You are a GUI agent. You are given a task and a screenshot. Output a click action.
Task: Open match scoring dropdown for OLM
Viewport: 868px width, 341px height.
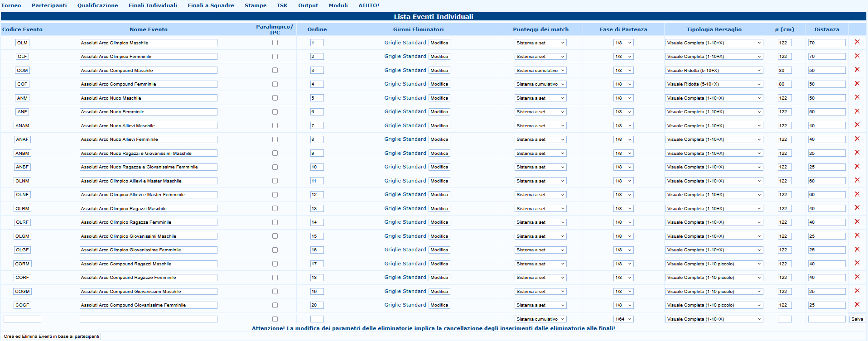click(x=540, y=43)
